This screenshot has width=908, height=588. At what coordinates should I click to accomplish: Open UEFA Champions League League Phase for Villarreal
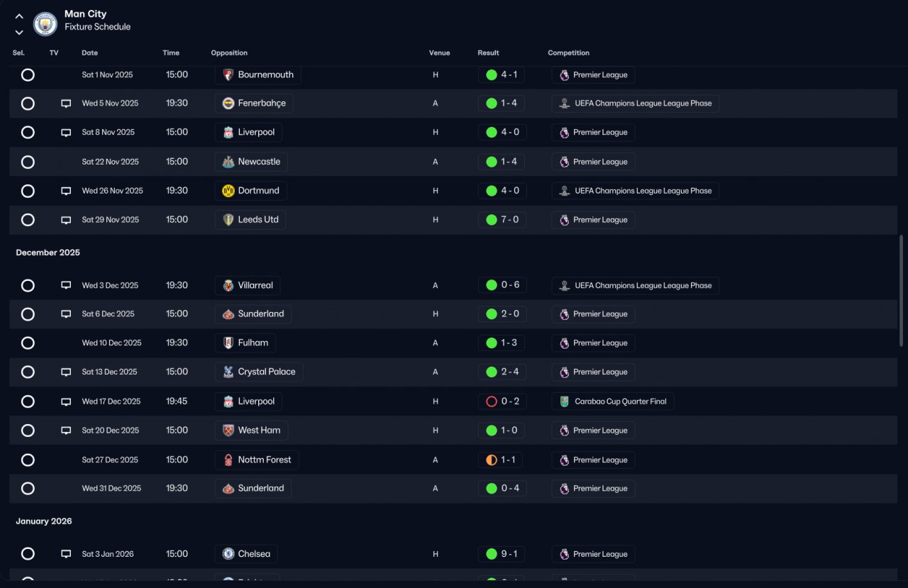point(635,285)
